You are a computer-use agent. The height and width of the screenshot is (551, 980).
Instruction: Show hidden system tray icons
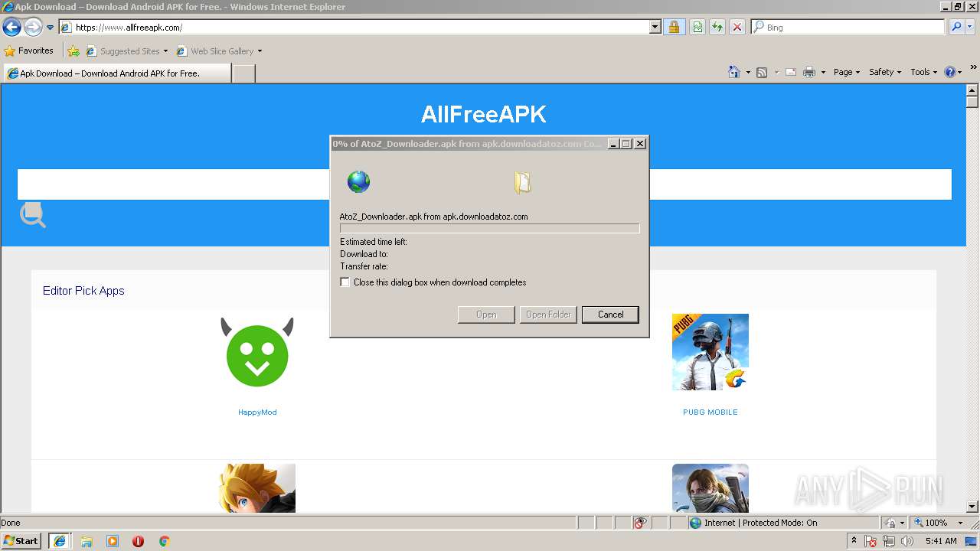coord(854,541)
